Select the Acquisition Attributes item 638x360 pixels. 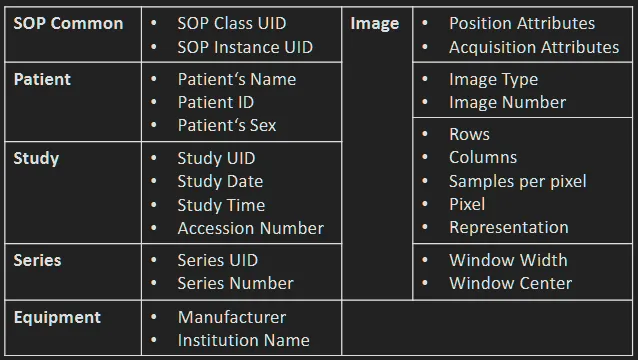tap(534, 47)
